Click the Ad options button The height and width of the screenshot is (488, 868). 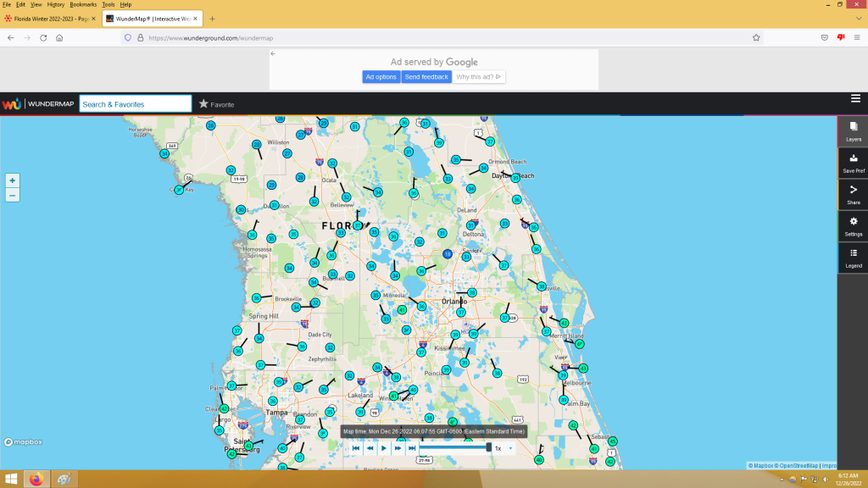[x=381, y=77]
